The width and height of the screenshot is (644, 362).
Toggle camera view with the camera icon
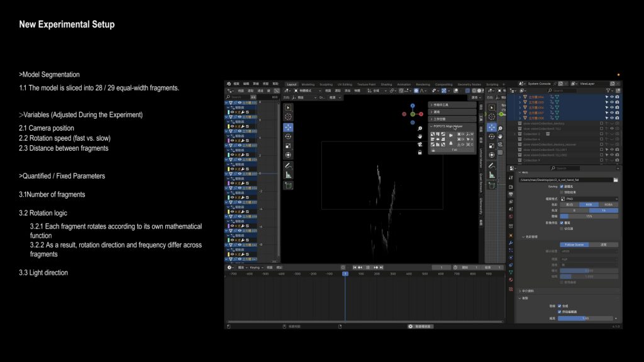coord(419,145)
